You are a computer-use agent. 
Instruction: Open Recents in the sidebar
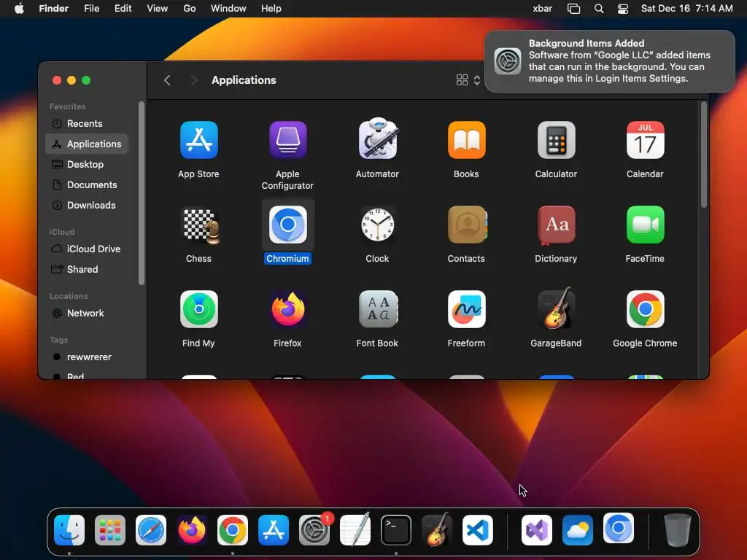pyautogui.click(x=88, y=123)
